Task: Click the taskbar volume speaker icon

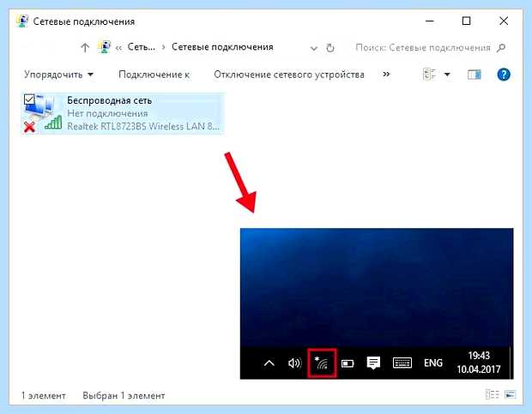Action: 295,363
